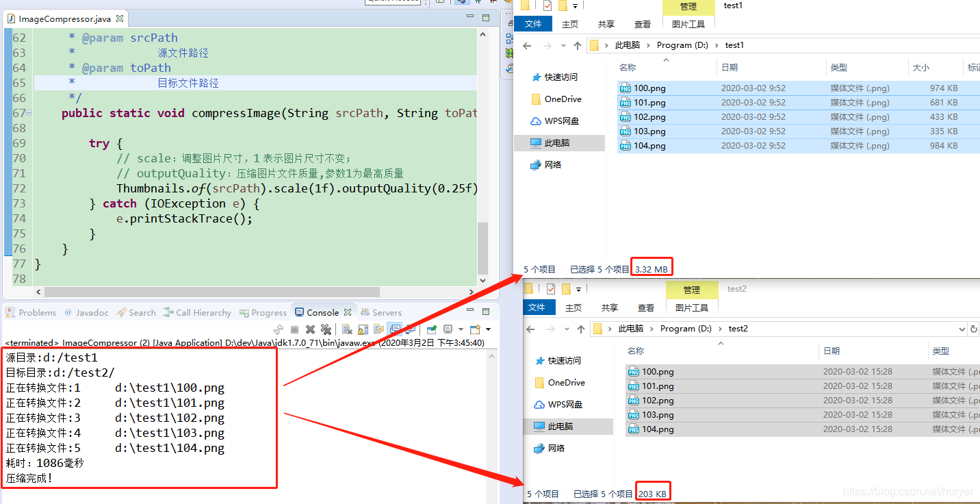980x504 pixels.
Task: Go up one folder in test2 window
Action: (581, 329)
